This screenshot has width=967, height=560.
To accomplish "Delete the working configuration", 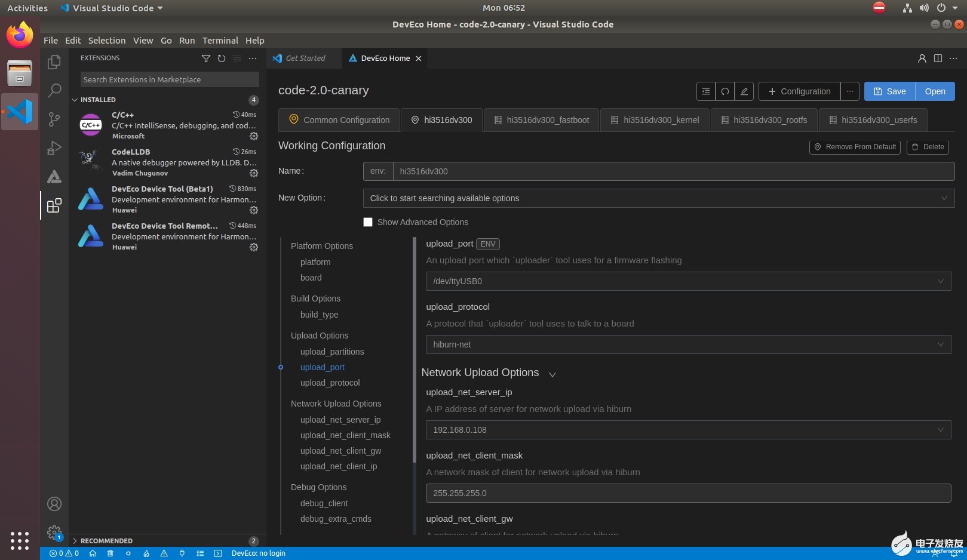I will [928, 147].
